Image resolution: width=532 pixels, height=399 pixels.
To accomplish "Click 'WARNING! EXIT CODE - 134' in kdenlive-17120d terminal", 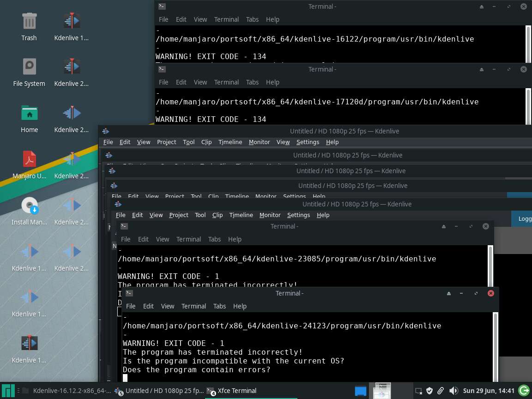I will point(211,120).
